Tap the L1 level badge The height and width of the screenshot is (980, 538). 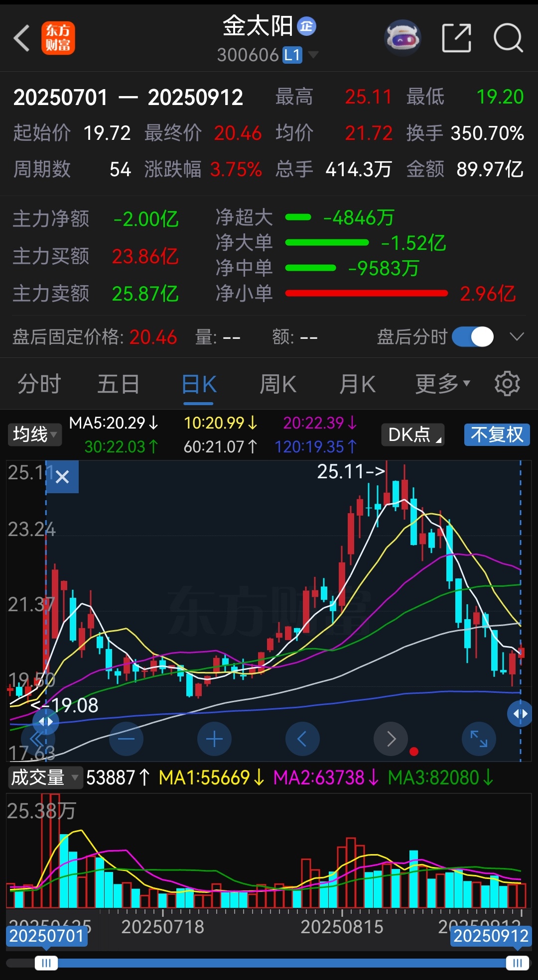(x=292, y=55)
